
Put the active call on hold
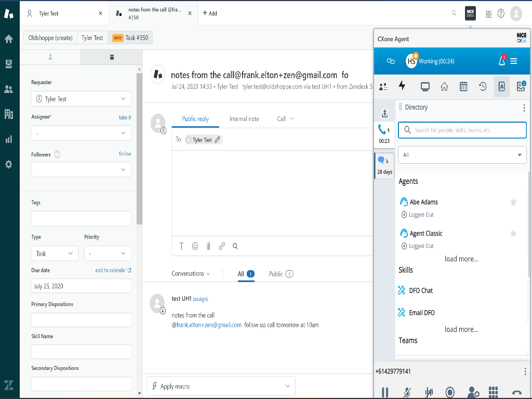(385, 392)
